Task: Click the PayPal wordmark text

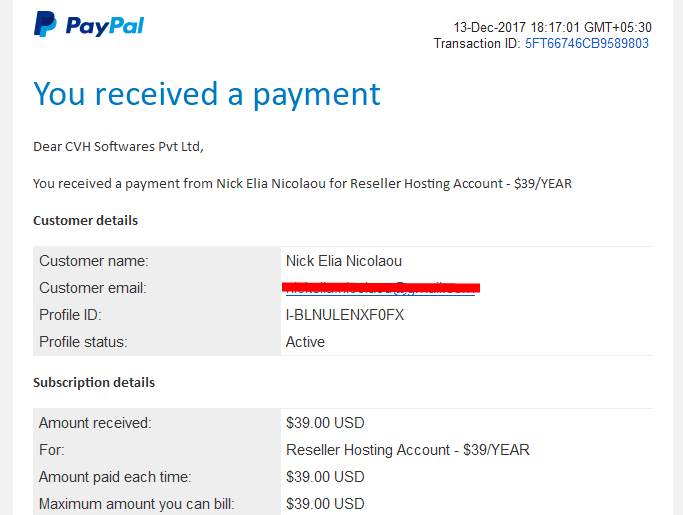Action: pos(105,26)
